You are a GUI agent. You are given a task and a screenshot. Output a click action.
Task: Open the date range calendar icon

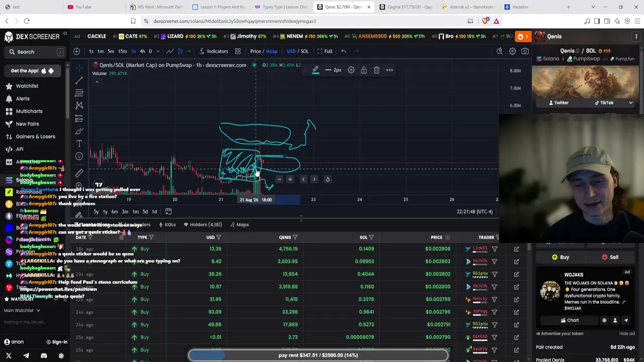[169, 212]
